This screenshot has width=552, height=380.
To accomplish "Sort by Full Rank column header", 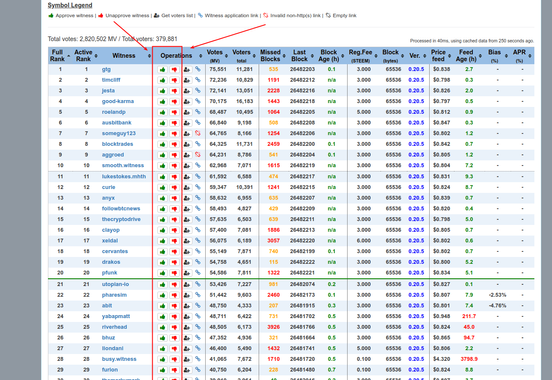I will 59,56.
